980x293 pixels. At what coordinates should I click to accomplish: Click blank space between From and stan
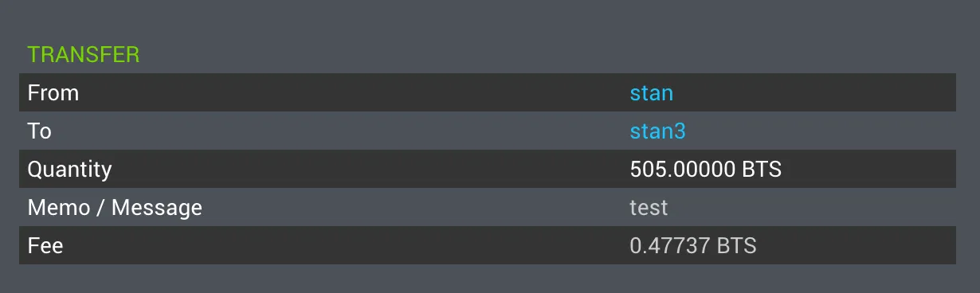pyautogui.click(x=355, y=93)
